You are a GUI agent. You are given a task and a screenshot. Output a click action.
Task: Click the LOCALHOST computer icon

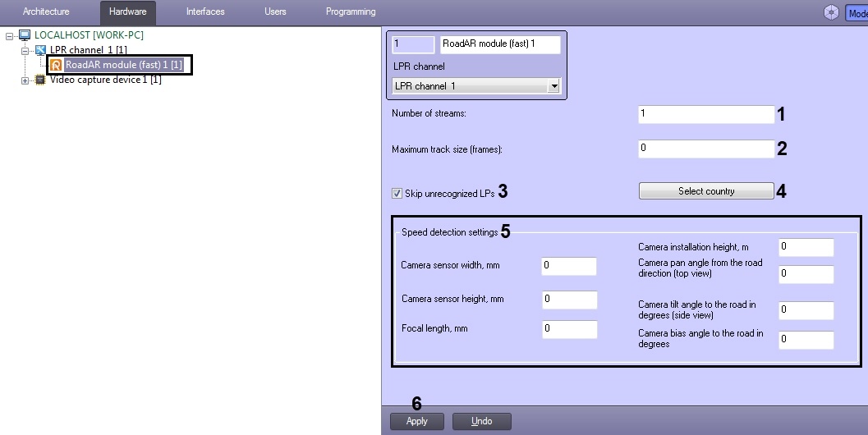(25, 35)
